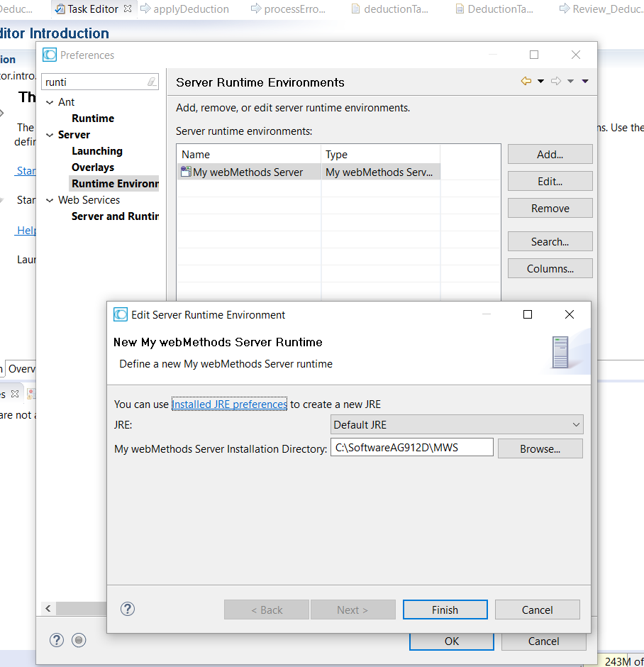644x667 pixels.
Task: Open the back history dropdown arrow
Action: coord(540,81)
